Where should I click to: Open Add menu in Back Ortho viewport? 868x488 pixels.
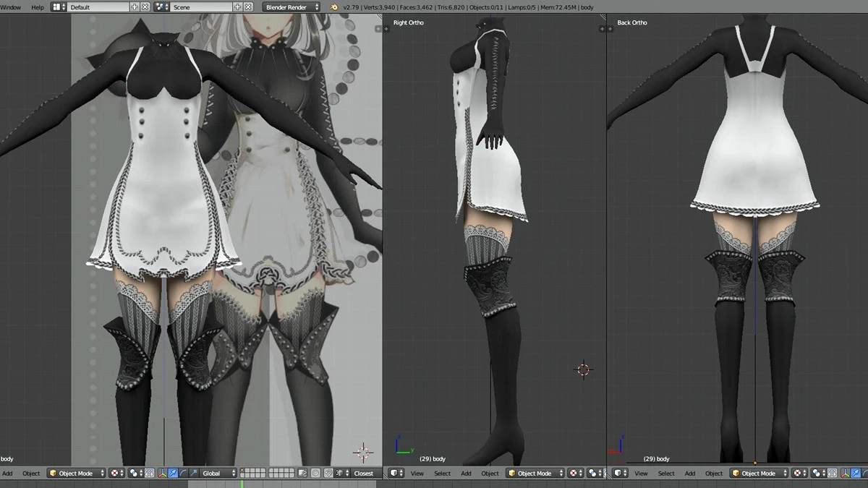click(690, 474)
